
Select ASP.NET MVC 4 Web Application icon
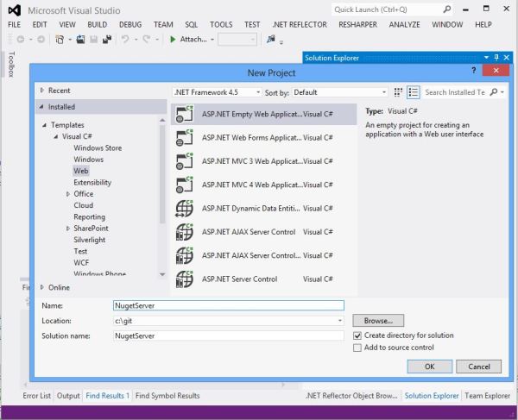tap(185, 185)
